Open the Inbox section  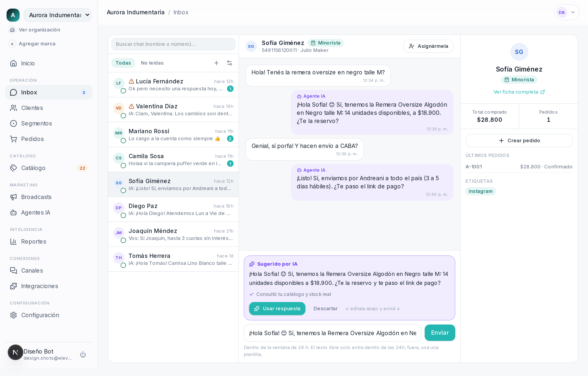pyautogui.click(x=49, y=92)
